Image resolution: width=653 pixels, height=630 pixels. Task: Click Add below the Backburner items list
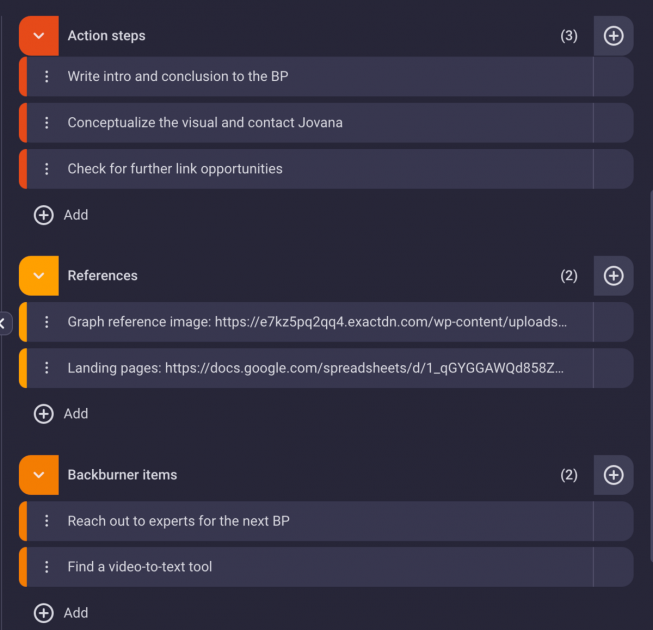coord(61,613)
